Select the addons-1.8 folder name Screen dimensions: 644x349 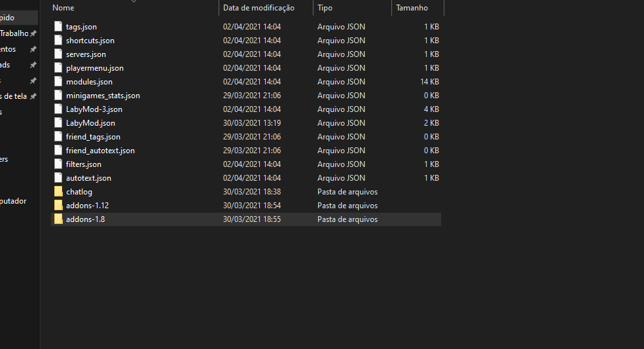click(86, 219)
